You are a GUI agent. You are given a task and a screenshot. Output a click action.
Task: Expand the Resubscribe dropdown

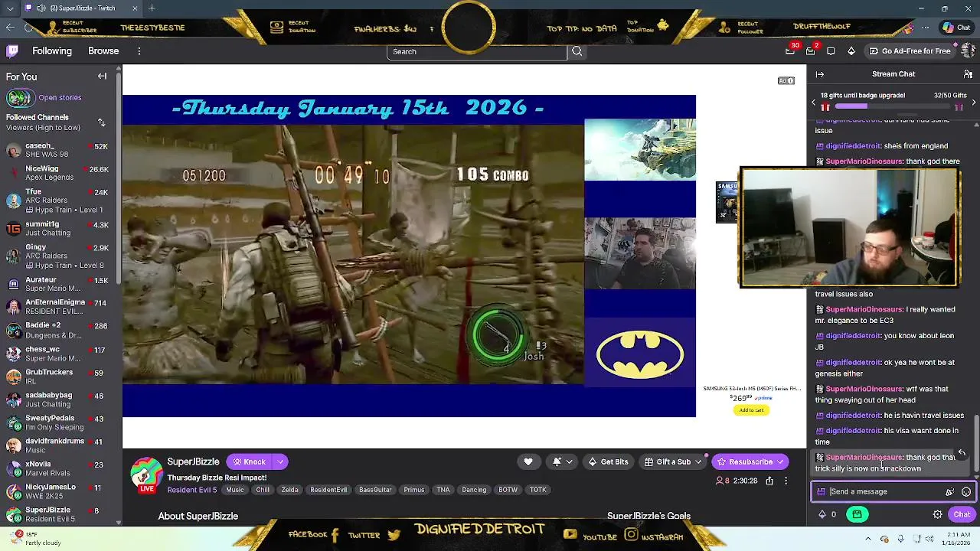point(780,461)
